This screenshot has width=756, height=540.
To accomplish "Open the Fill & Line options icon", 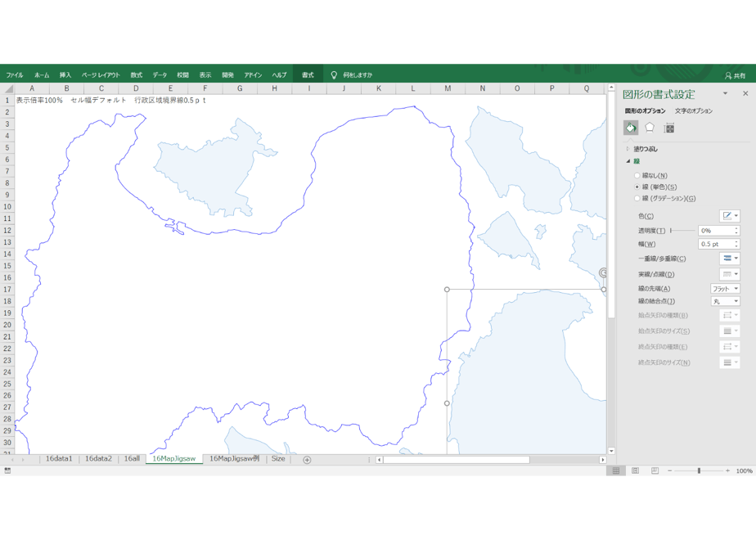I will (x=631, y=128).
